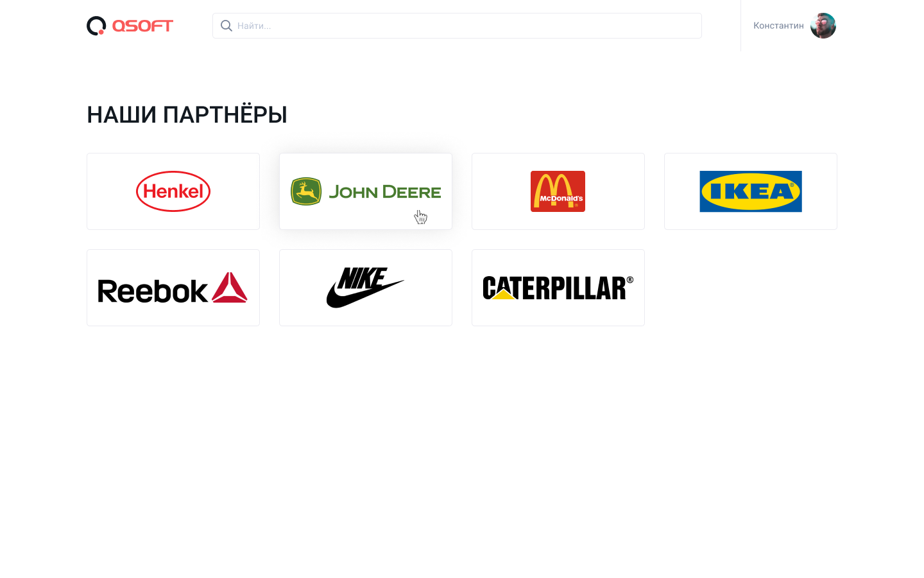Click the yellow triangle in the Caterpillar logo
Image resolution: width=924 pixels, height=578 pixels.
click(504, 293)
